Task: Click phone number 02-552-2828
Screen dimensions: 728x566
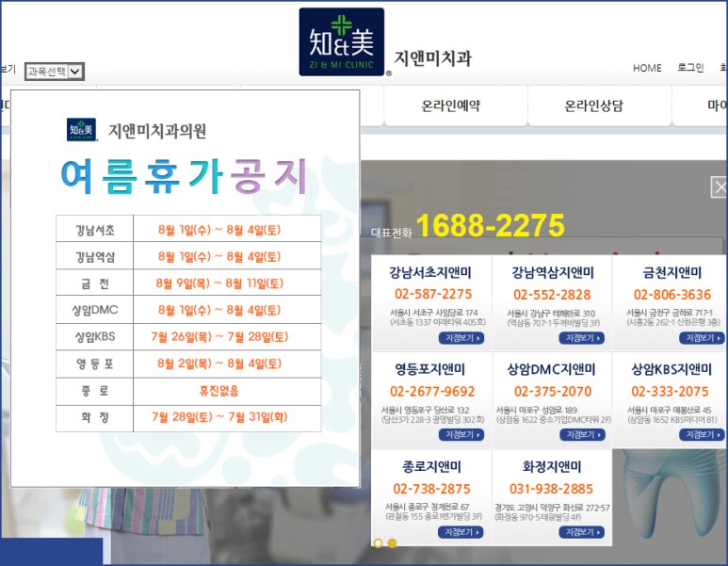Action: (x=552, y=295)
